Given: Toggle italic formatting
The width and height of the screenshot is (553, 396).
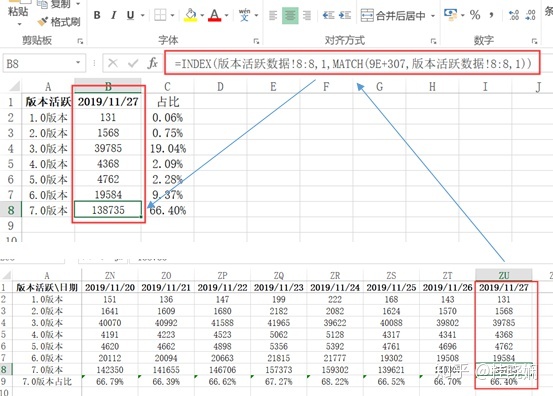Looking at the screenshot, I should click(114, 15).
